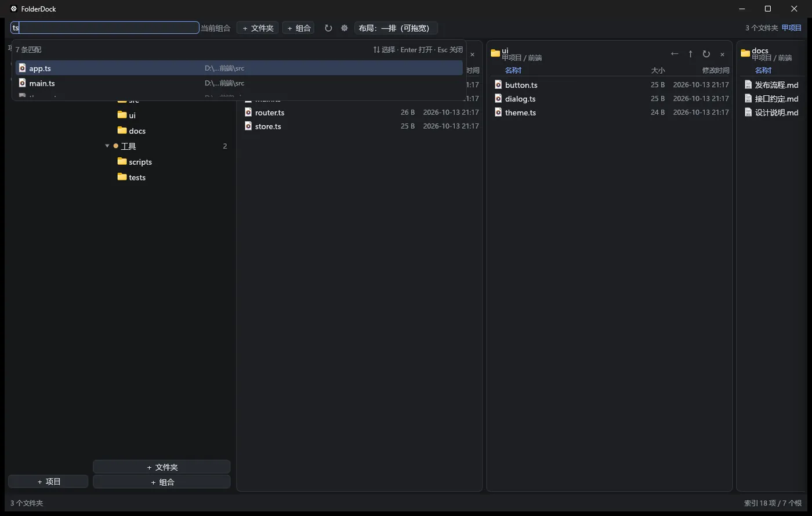Add a project with the + 项目 button

click(49, 481)
